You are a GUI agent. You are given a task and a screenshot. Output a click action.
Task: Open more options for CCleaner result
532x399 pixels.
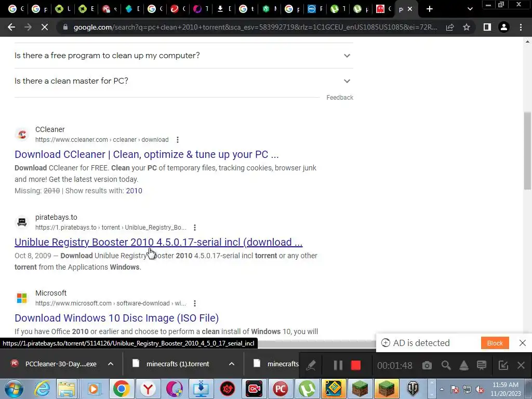pyautogui.click(x=178, y=140)
